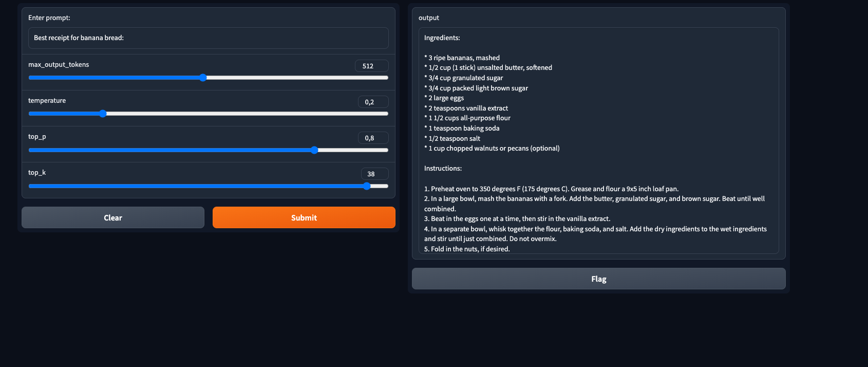
Task: Click the top_k slider handle
Action: pyautogui.click(x=367, y=186)
